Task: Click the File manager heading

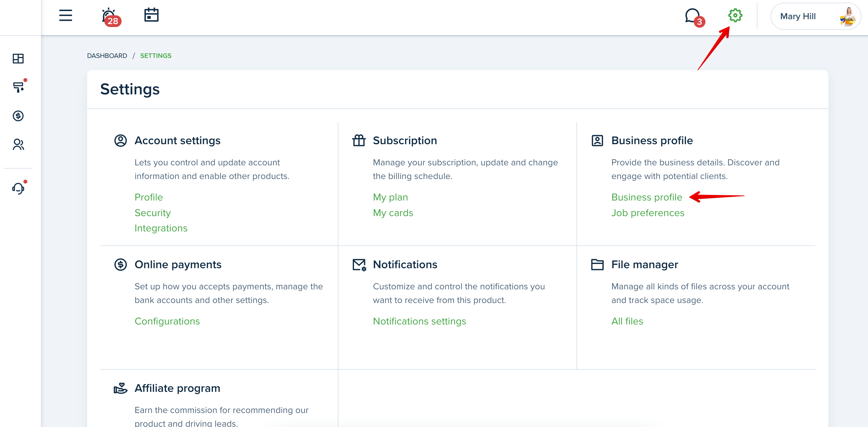Action: tap(644, 264)
